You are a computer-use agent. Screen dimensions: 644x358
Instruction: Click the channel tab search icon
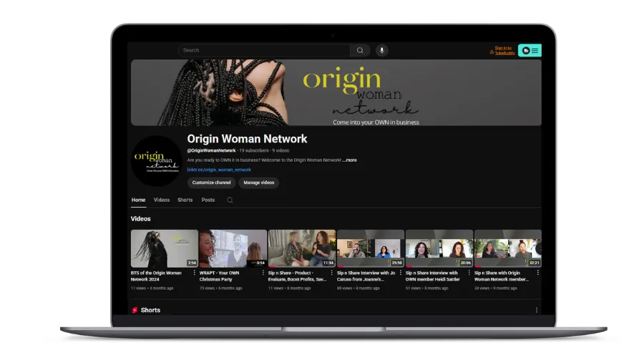(230, 200)
